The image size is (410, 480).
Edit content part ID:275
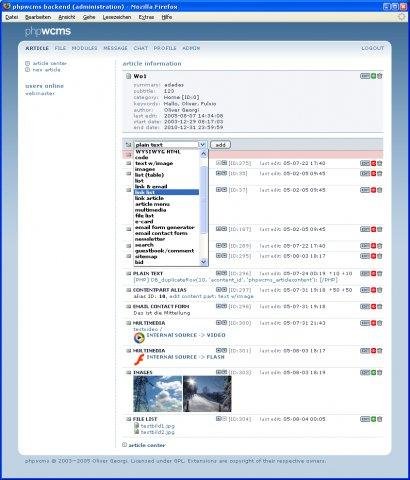coord(365,163)
